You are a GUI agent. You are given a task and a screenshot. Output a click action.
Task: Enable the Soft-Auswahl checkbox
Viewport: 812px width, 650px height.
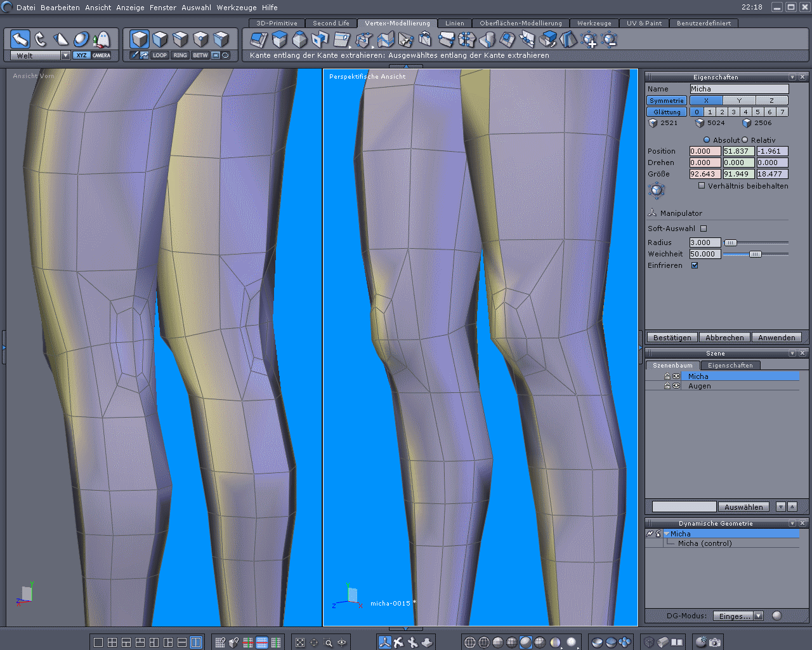pos(704,229)
